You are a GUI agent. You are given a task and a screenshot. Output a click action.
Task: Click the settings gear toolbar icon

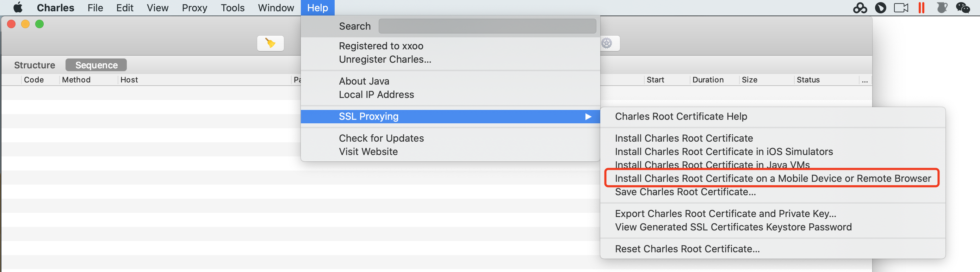tap(607, 43)
